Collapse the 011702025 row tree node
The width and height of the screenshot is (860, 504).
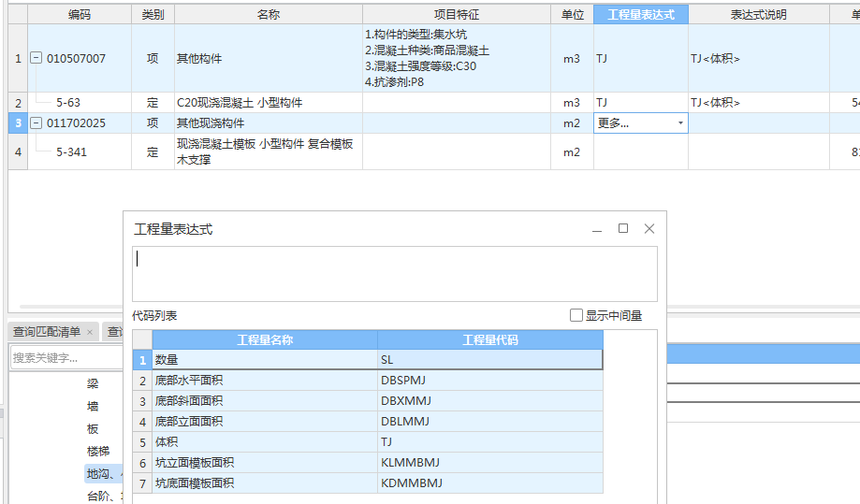pos(36,122)
